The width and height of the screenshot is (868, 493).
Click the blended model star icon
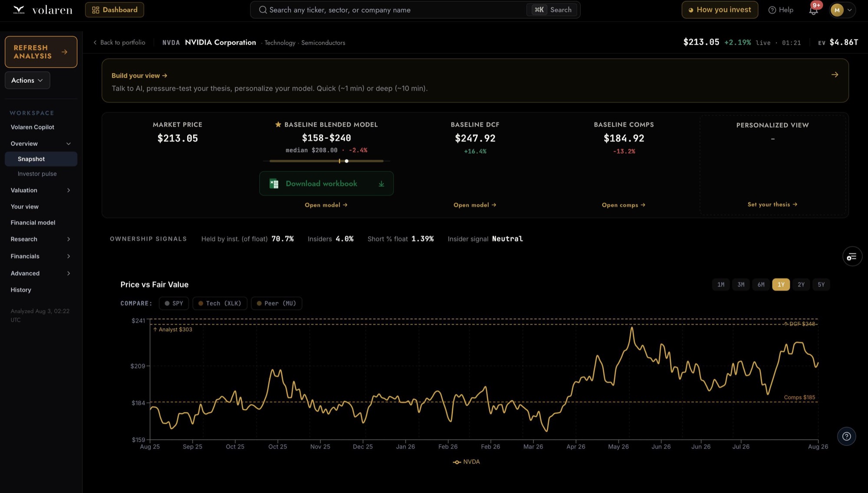tap(278, 124)
